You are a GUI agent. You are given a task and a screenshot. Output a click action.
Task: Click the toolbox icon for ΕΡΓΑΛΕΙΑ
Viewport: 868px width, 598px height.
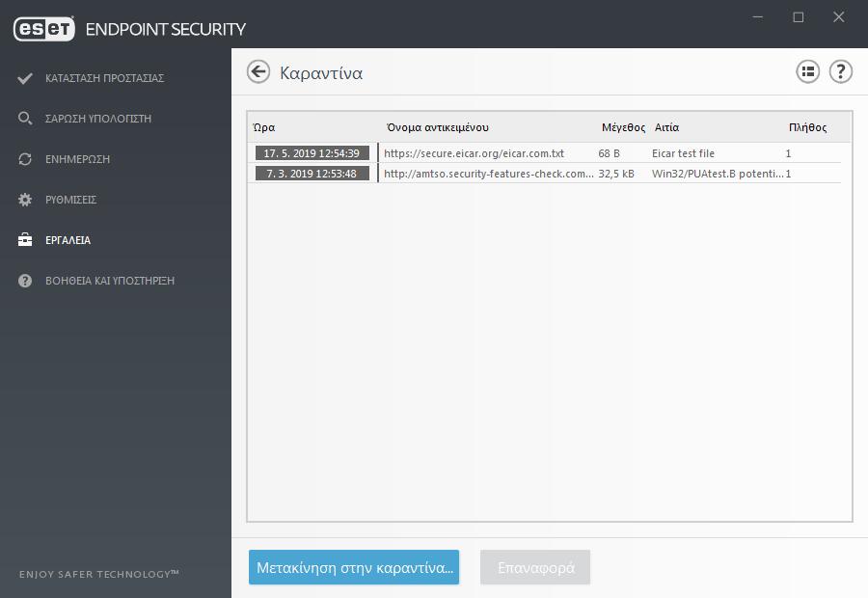(x=25, y=240)
